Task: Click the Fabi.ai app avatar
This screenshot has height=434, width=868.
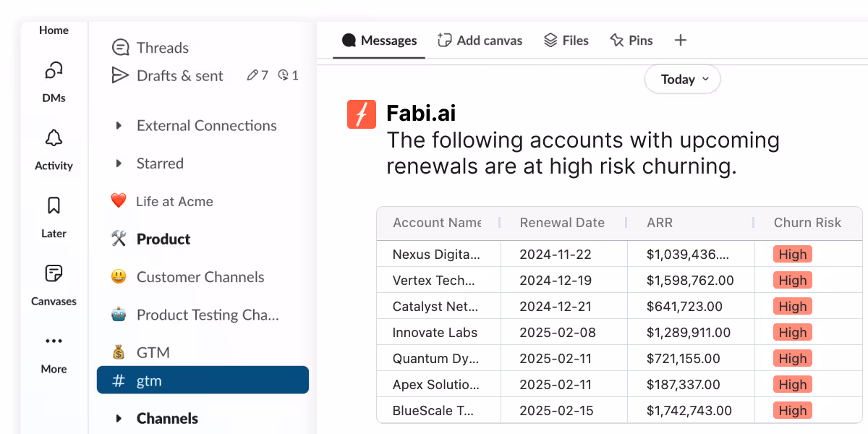Action: (362, 114)
